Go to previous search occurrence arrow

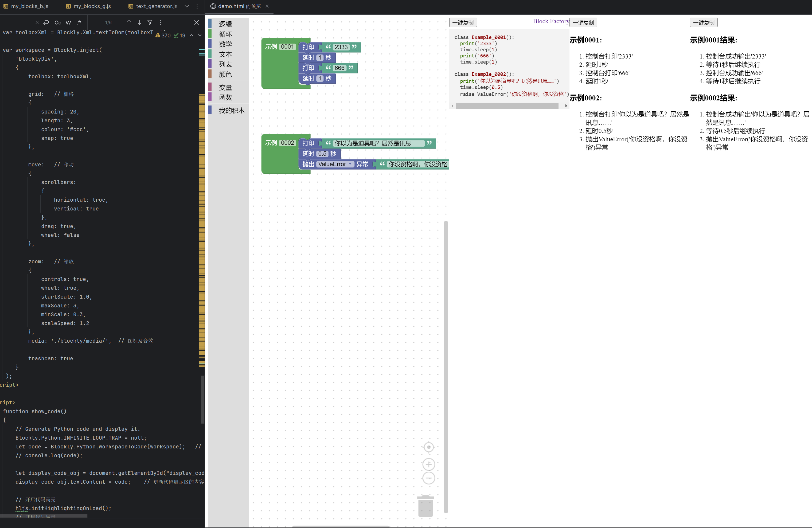[129, 22]
